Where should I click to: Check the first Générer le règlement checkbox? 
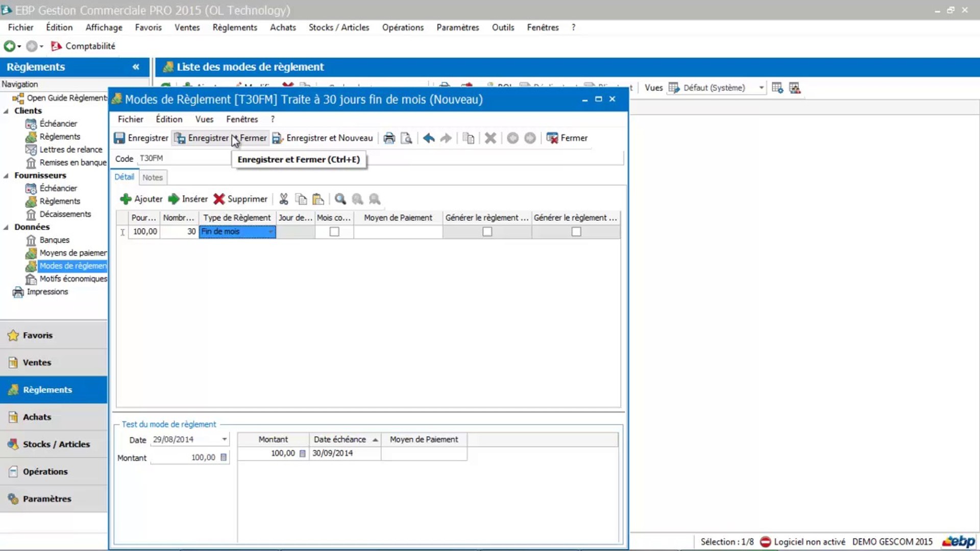pyautogui.click(x=487, y=232)
